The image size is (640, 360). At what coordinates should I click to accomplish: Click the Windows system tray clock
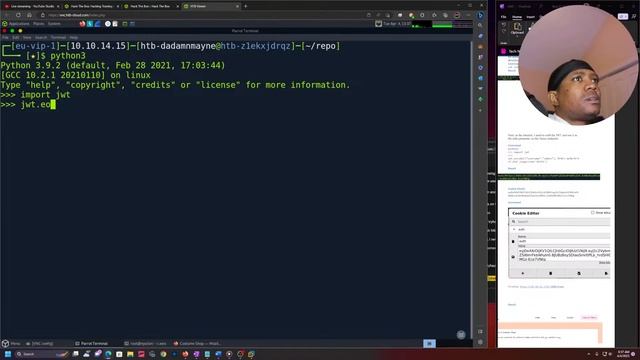point(623,354)
